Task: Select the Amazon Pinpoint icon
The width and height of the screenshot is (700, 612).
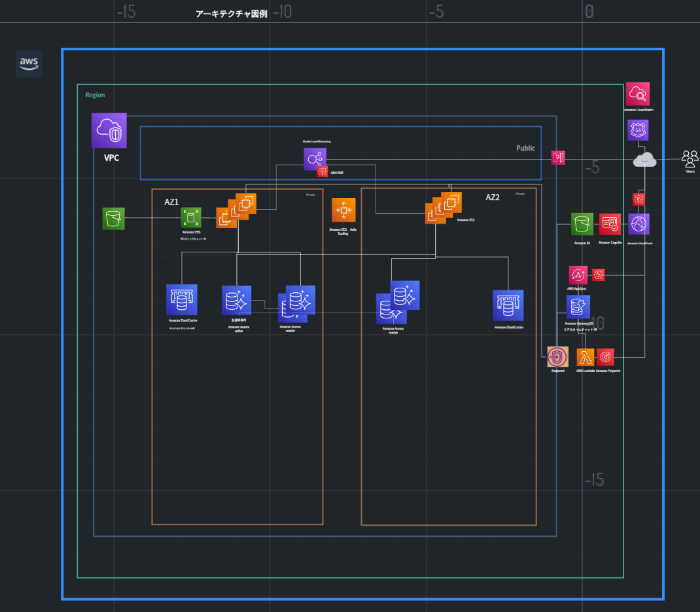Action: click(x=605, y=357)
